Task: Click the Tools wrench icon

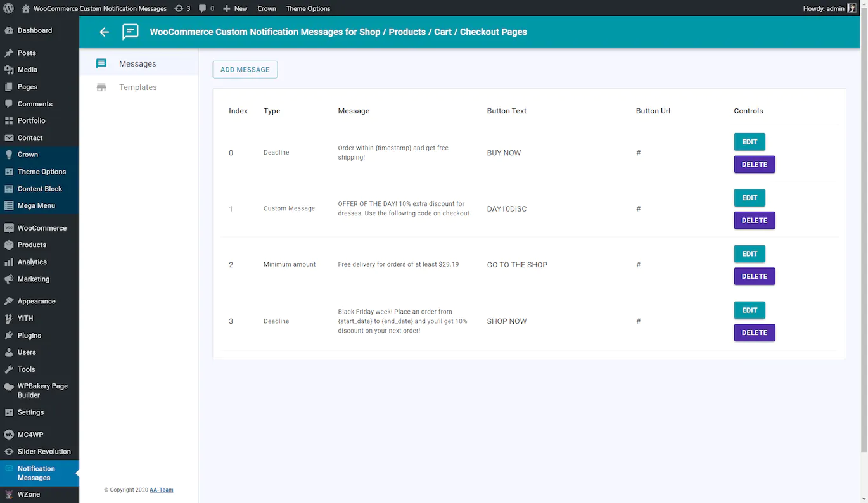Action: click(x=9, y=369)
